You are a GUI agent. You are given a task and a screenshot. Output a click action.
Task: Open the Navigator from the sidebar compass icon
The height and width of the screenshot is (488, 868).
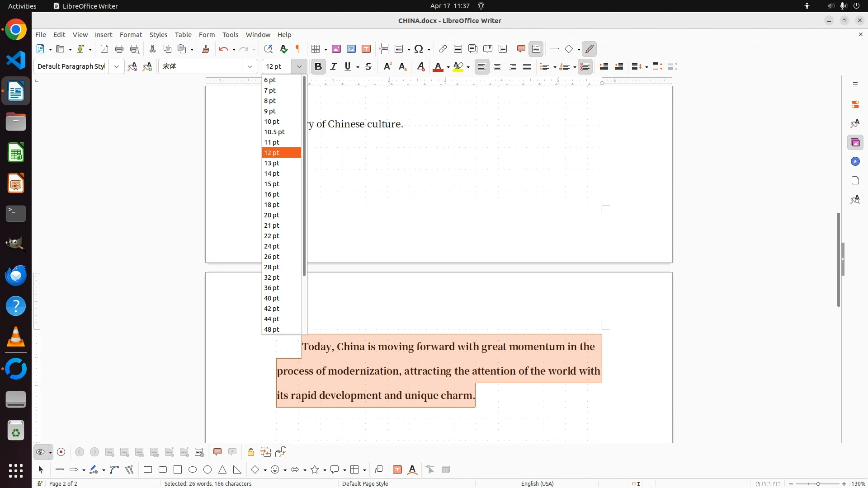855,162
